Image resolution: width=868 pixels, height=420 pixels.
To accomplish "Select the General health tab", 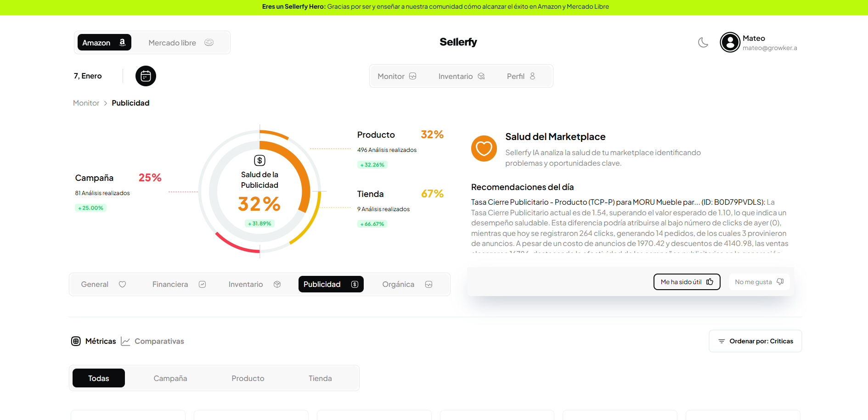I will click(x=103, y=284).
